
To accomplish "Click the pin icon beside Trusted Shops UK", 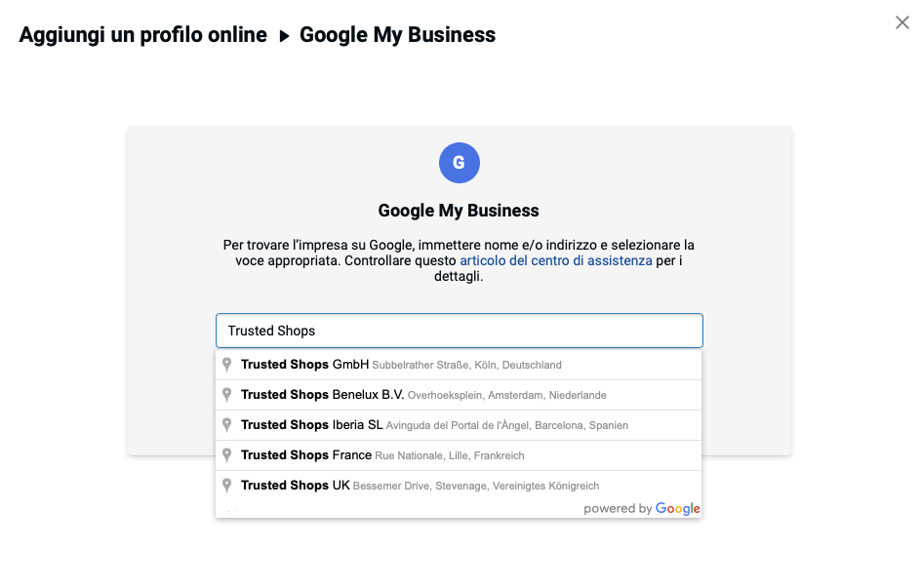I will [227, 486].
